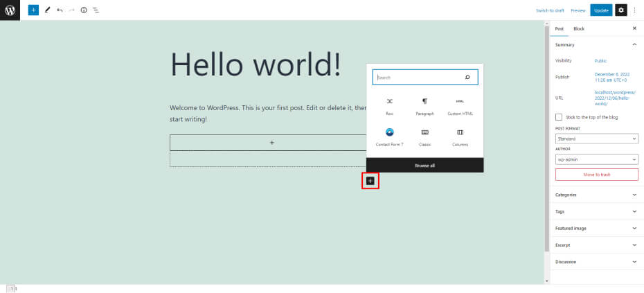Click the block search input field
Image resolution: width=644 pixels, height=293 pixels.
(x=418, y=78)
